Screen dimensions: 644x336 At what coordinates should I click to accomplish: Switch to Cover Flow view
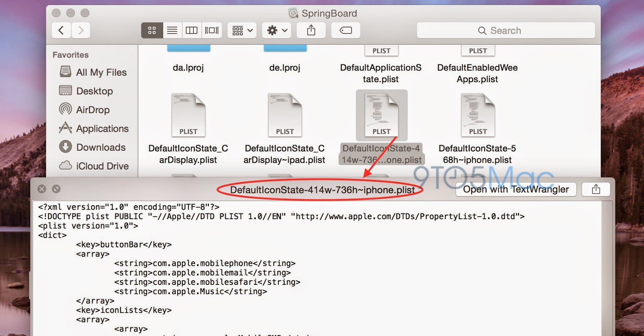[x=212, y=30]
